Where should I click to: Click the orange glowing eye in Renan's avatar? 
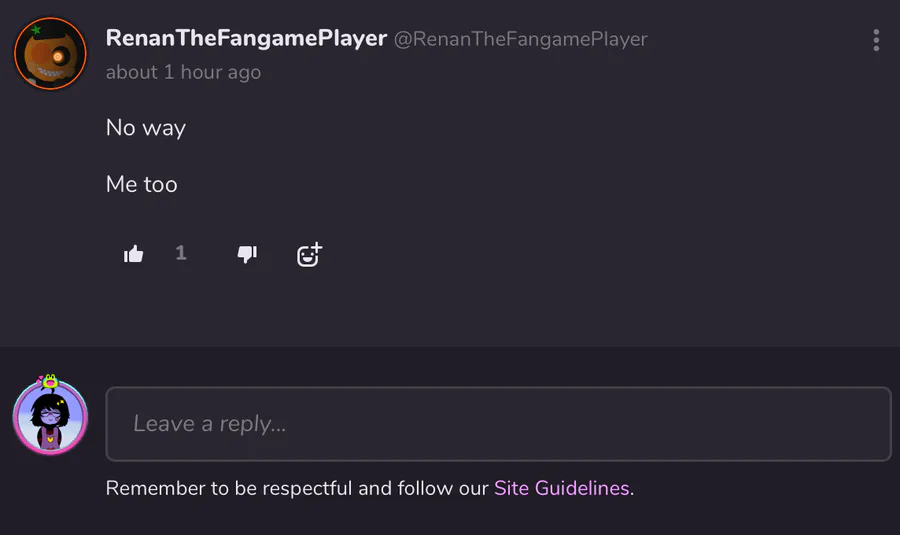tap(59, 58)
